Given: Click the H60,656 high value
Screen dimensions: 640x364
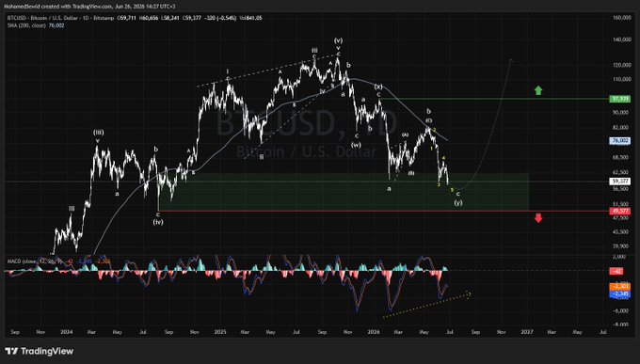Looking at the screenshot, I should (x=149, y=18).
